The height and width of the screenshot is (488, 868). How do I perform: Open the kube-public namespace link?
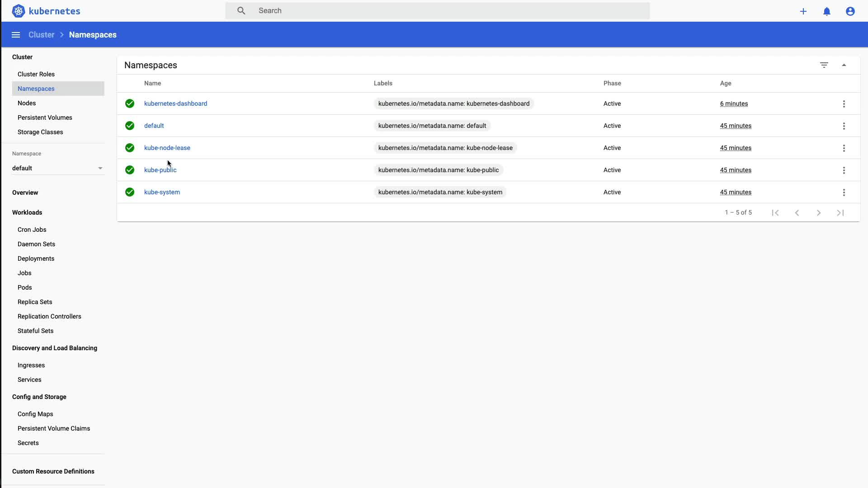pyautogui.click(x=160, y=170)
